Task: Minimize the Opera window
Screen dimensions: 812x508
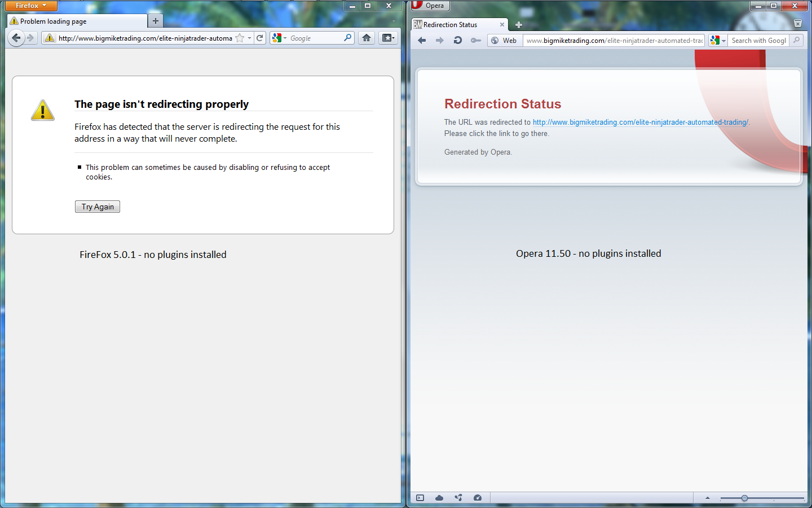Action: coord(758,6)
